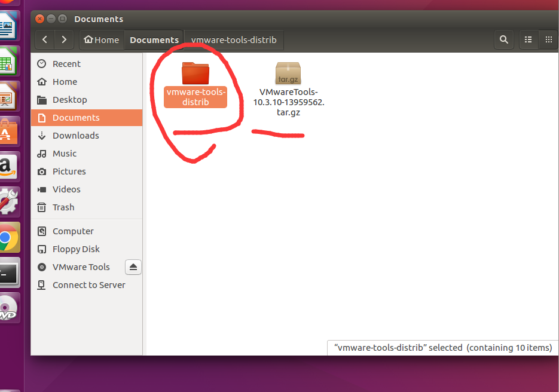
Task: Select the VMwareTools tar.gz archive icon
Action: point(288,73)
